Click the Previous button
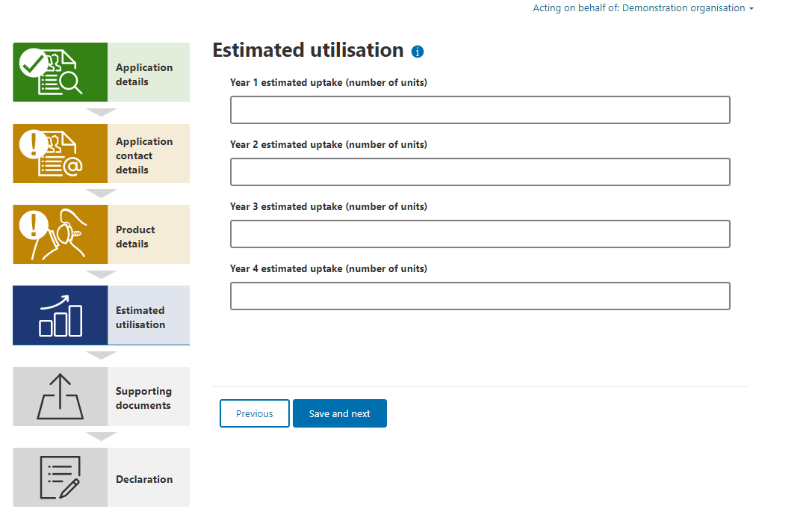The height and width of the screenshot is (518, 812). 254,413
